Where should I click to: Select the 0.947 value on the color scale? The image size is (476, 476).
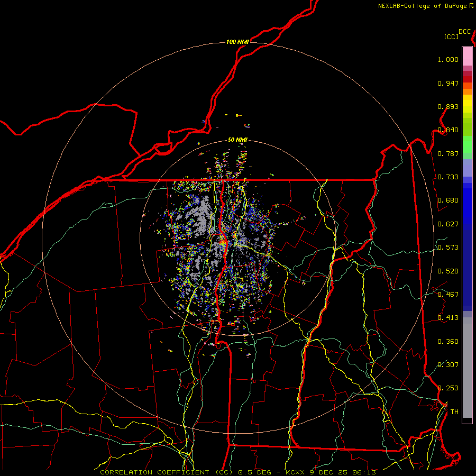[448, 83]
